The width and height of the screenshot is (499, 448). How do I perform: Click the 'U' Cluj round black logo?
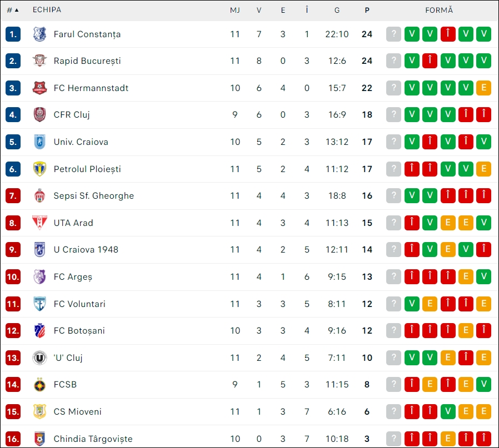coord(40,358)
